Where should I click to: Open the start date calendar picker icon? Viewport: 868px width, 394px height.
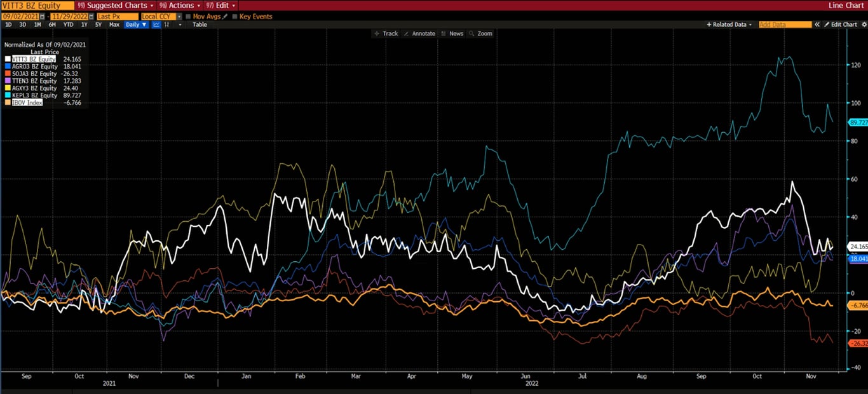(x=42, y=17)
